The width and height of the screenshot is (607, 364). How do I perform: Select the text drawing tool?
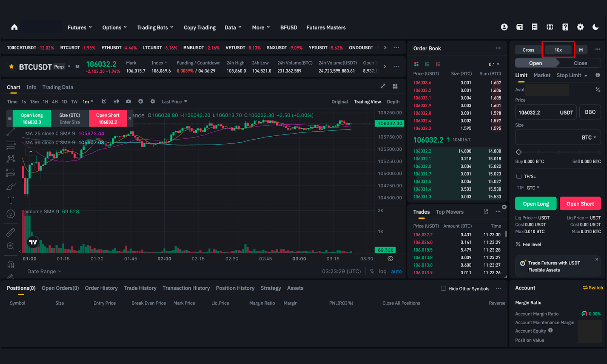[11, 200]
